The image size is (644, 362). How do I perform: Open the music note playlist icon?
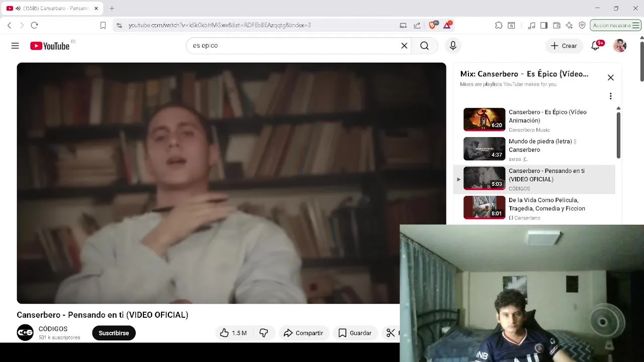tap(531, 25)
